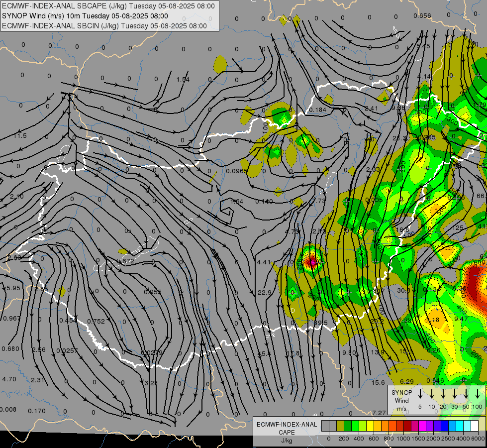Click the 2500 tick label on colorbar
Image resolution: width=487 pixels, height=448 pixels.
click(448, 439)
